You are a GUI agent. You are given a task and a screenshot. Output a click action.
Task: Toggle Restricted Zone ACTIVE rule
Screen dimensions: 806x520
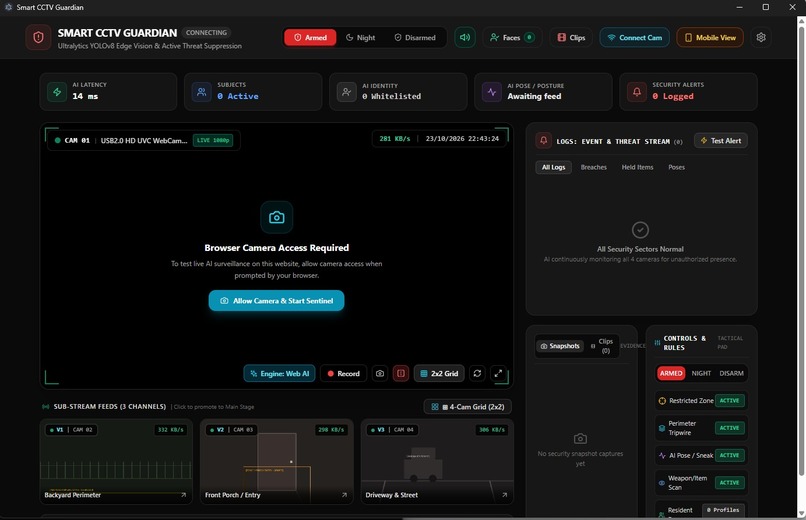[x=729, y=401]
